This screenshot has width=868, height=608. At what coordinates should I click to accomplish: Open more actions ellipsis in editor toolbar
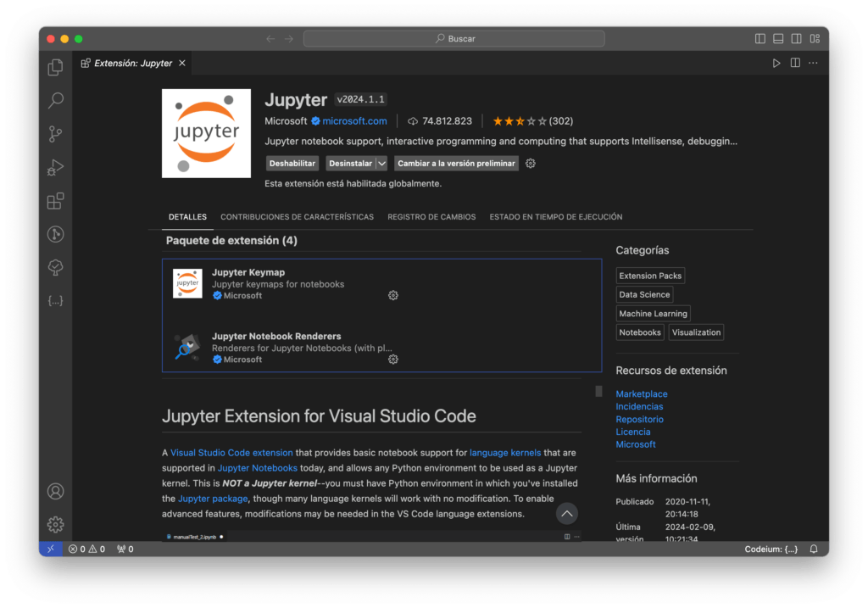[x=814, y=63]
